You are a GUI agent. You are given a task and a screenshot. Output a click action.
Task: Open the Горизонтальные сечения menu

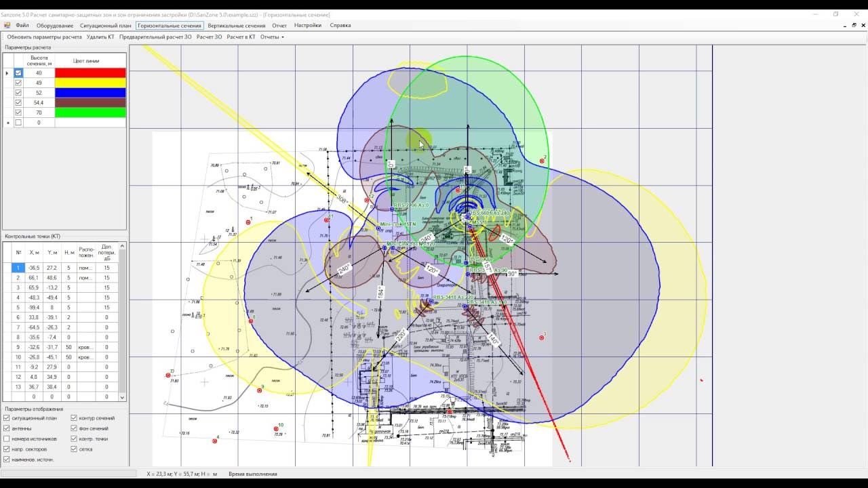click(x=170, y=25)
